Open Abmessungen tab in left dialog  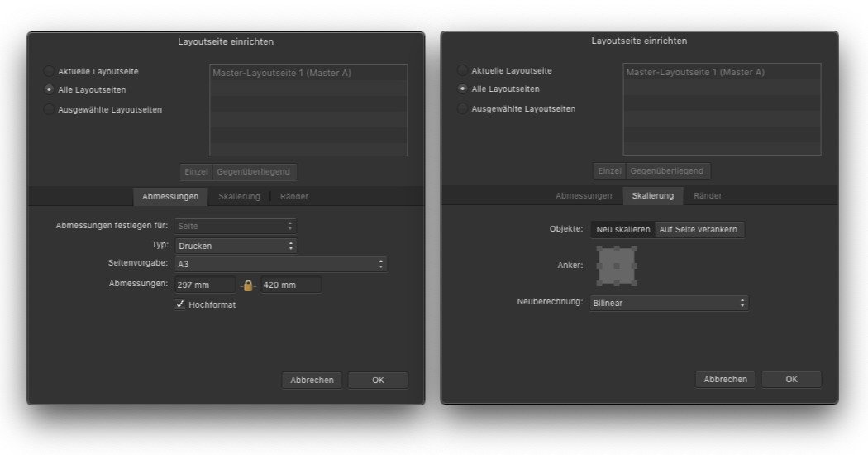coord(170,197)
